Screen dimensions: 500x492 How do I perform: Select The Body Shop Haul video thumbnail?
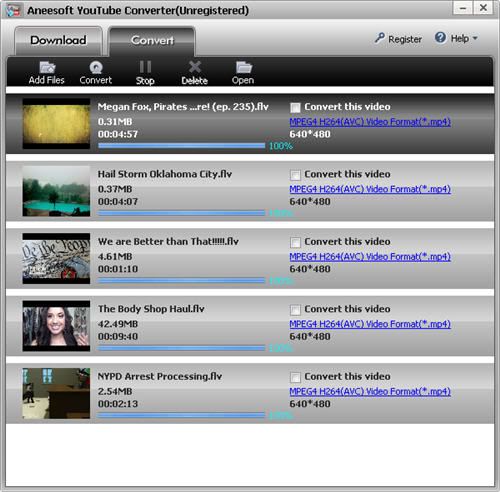[x=56, y=326]
